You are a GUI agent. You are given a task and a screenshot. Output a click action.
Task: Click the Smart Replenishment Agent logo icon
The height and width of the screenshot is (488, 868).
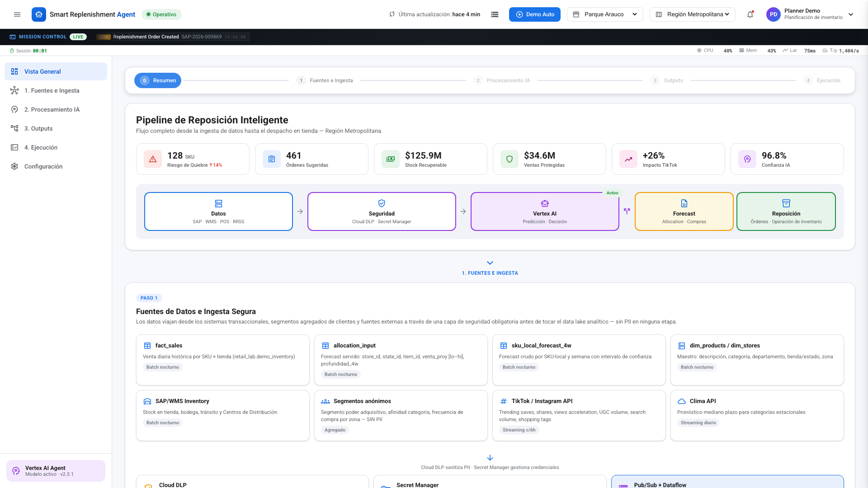tap(39, 14)
